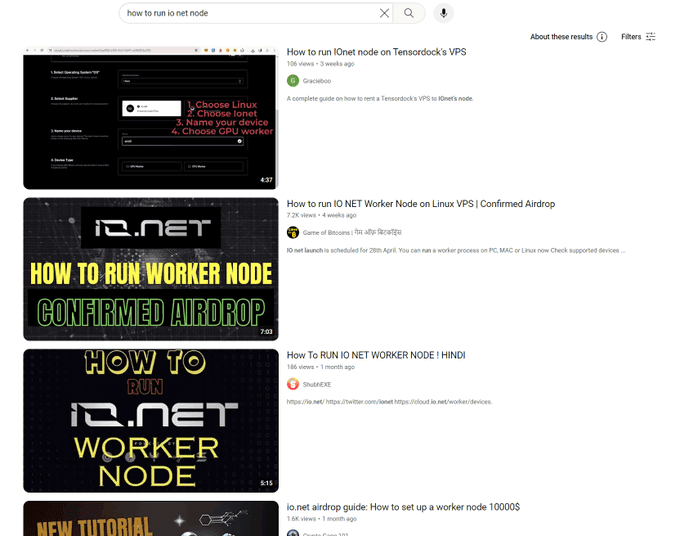Open the Confirmed Airdrop video thumbnail

pyautogui.click(x=151, y=269)
